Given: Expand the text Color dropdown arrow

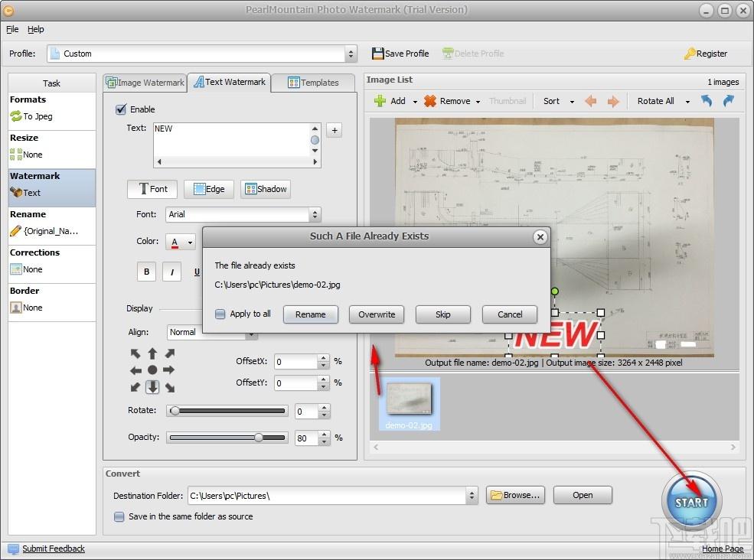Looking at the screenshot, I should (x=191, y=242).
